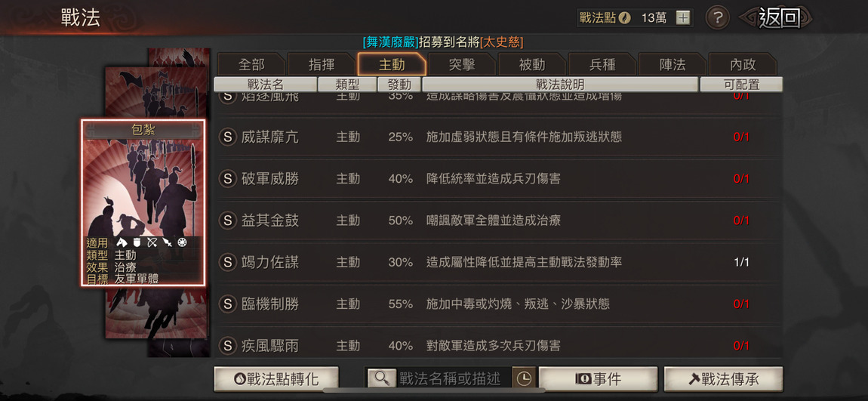Open the 內政 tab
This screenshot has height=401, width=868.
(x=743, y=65)
